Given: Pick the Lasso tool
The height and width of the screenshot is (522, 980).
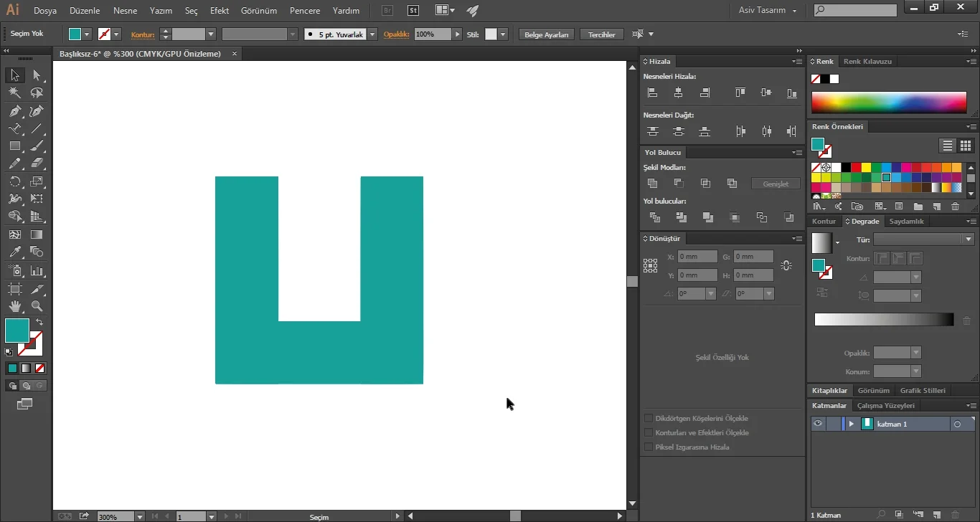Looking at the screenshot, I should coord(37,93).
